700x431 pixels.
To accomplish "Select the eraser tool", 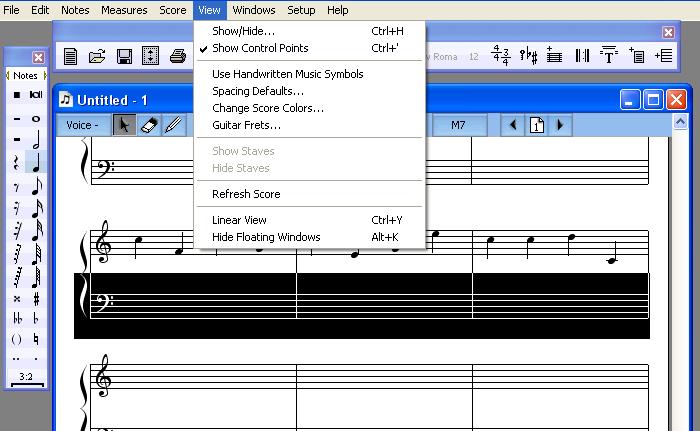I will pos(149,125).
